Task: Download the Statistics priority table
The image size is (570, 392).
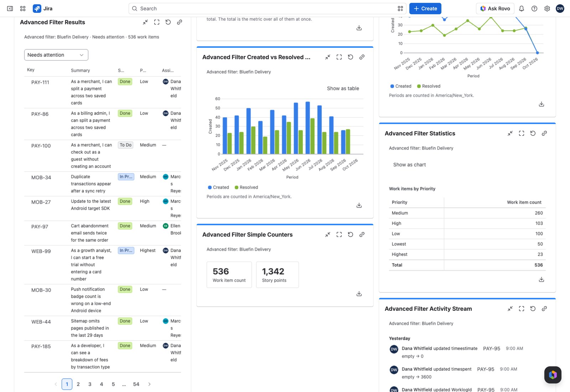Action: (541, 279)
